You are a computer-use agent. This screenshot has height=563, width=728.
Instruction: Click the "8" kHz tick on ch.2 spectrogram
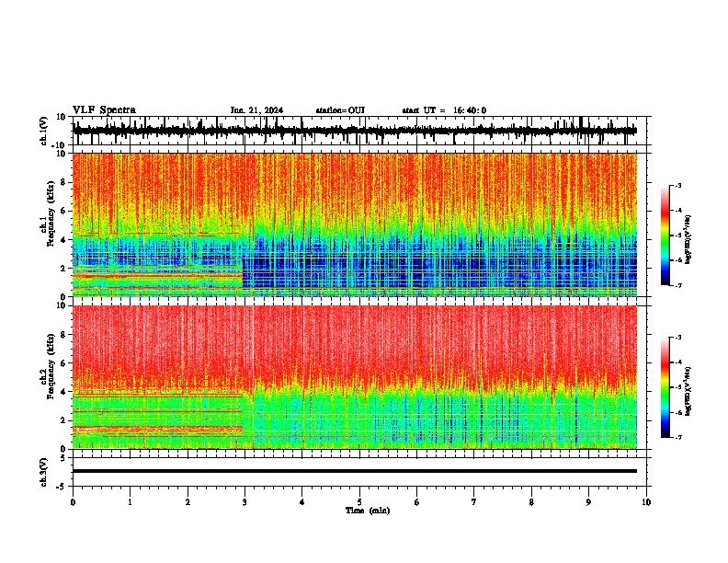(63, 335)
